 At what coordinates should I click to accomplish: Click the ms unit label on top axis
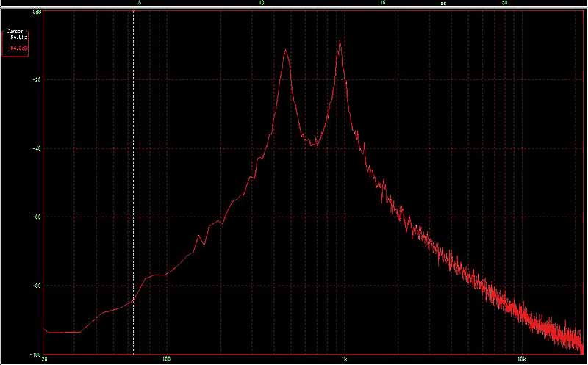click(x=443, y=4)
